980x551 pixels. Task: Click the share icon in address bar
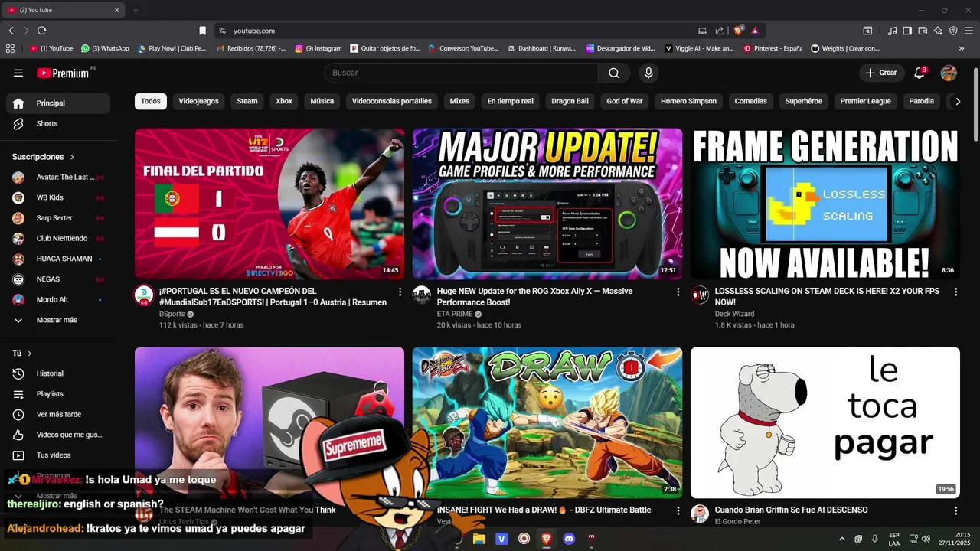coord(720,31)
